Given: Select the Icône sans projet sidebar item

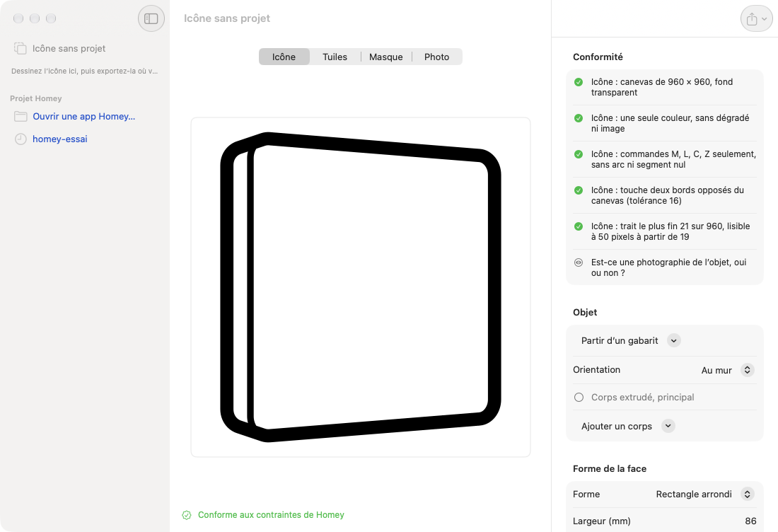Looking at the screenshot, I should (69, 48).
